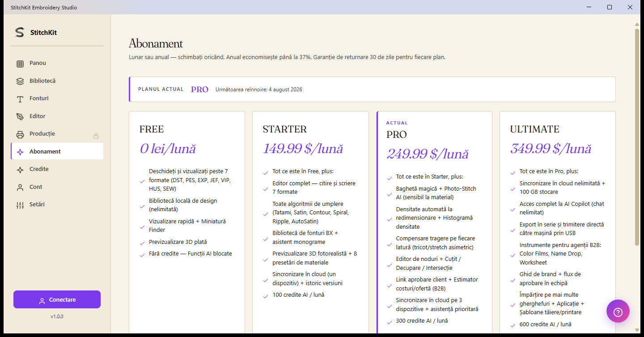Image resolution: width=644 pixels, height=337 pixels.
Task: Click checkmark next to Tot ce este în Starter
Action: [x=389, y=178]
